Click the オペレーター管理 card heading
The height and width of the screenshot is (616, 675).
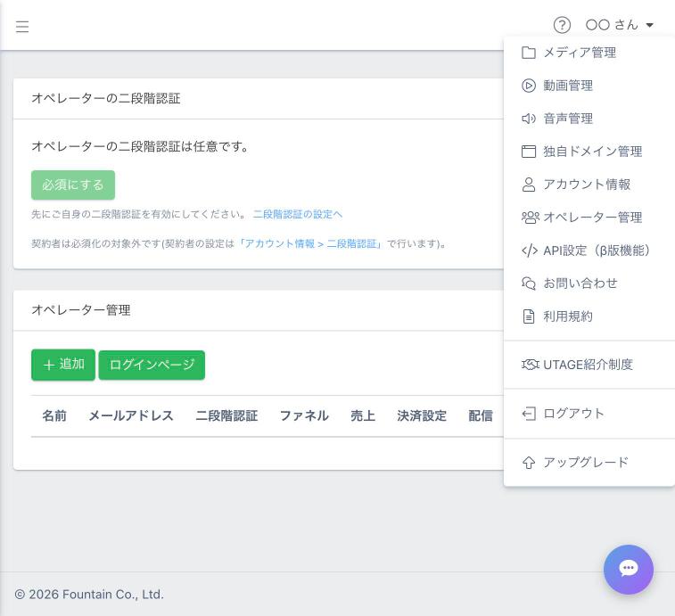81,310
